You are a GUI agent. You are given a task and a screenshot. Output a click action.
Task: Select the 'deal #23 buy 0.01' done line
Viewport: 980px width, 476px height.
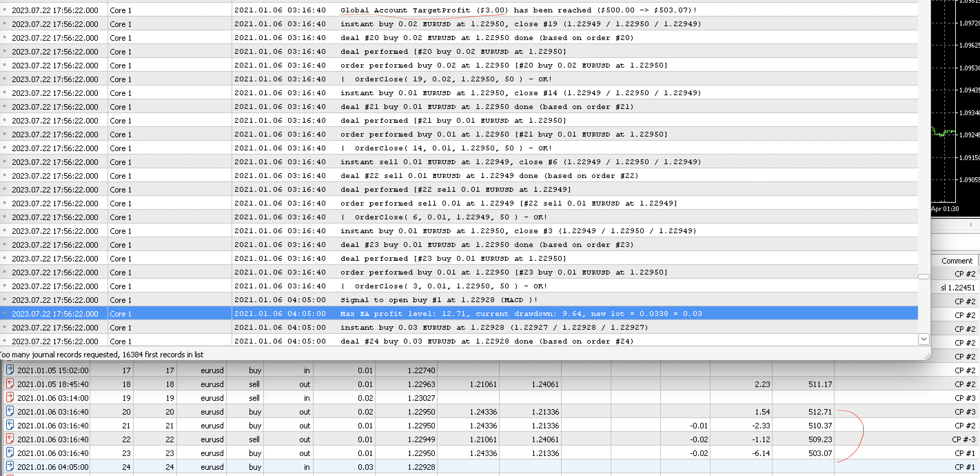point(459,245)
